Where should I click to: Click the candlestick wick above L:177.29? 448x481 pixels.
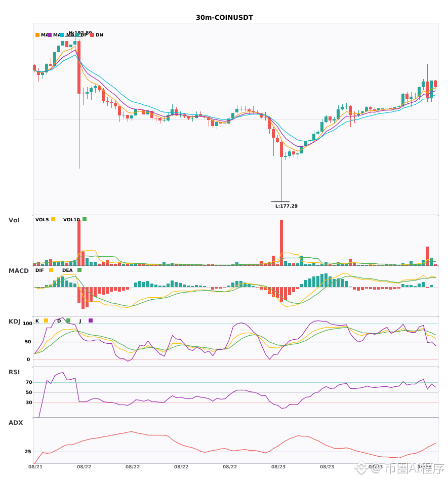[281, 179]
